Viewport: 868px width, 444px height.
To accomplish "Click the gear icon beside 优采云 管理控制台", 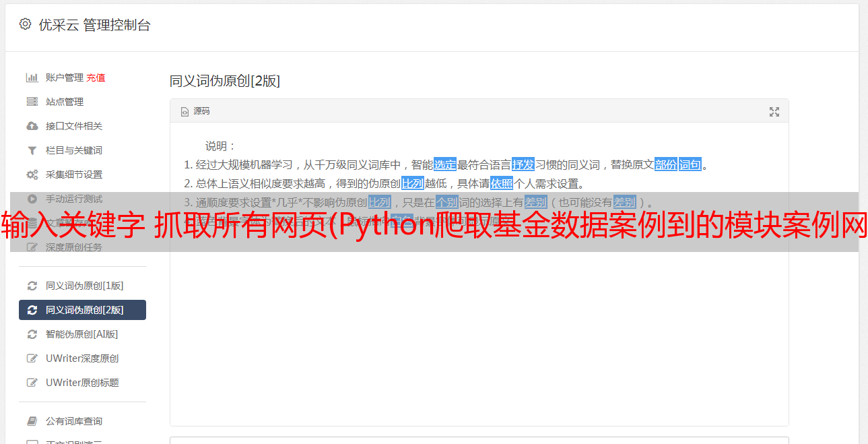I will click(25, 24).
